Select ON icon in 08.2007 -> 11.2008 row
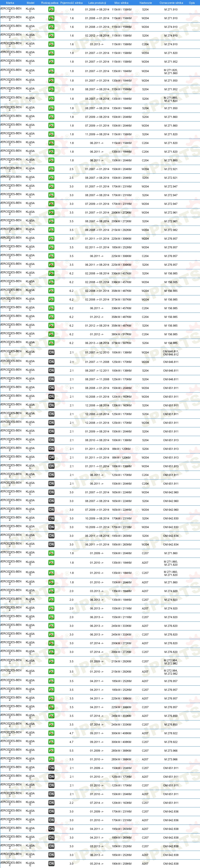Image resolution: width=200 pixels, height=868 pixels. (x=51, y=380)
